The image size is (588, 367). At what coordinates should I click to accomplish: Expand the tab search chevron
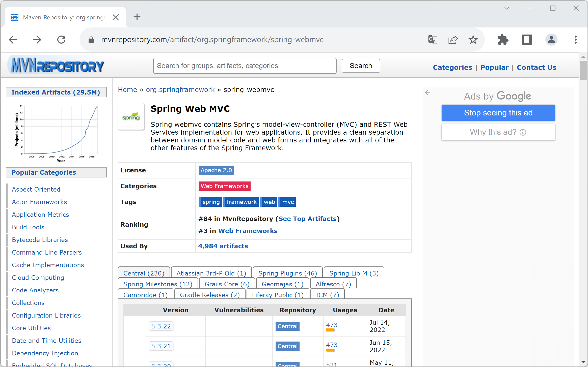tap(506, 8)
